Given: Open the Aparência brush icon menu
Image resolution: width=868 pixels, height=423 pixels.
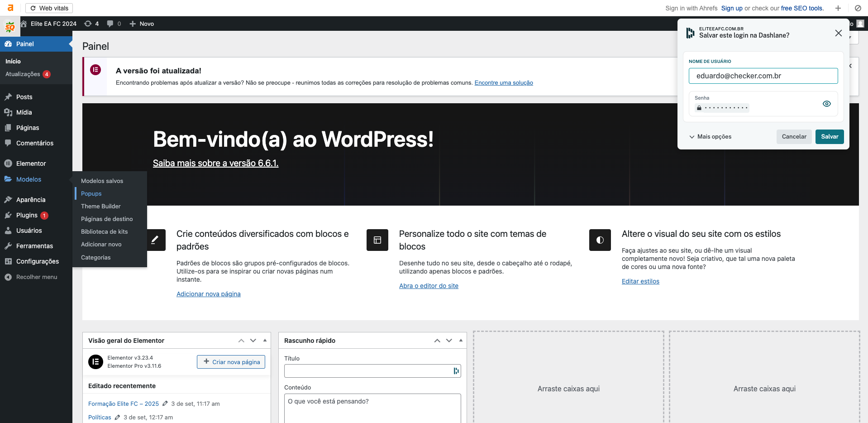Looking at the screenshot, I should [x=8, y=200].
